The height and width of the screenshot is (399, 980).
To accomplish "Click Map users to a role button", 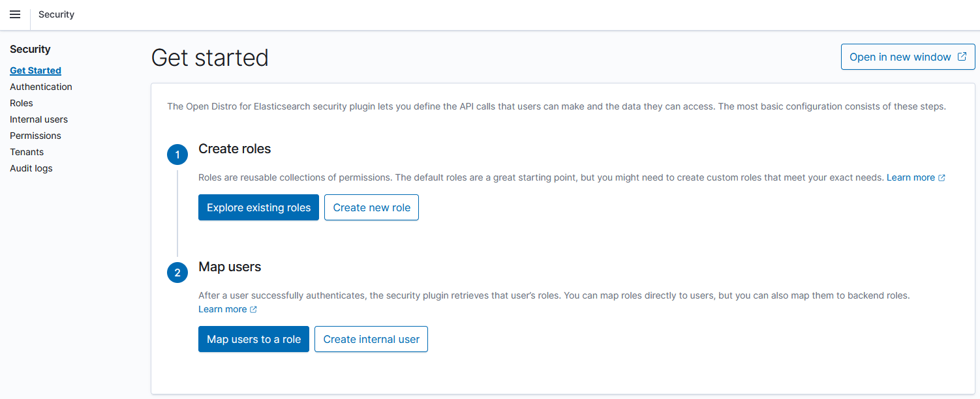I will (254, 339).
